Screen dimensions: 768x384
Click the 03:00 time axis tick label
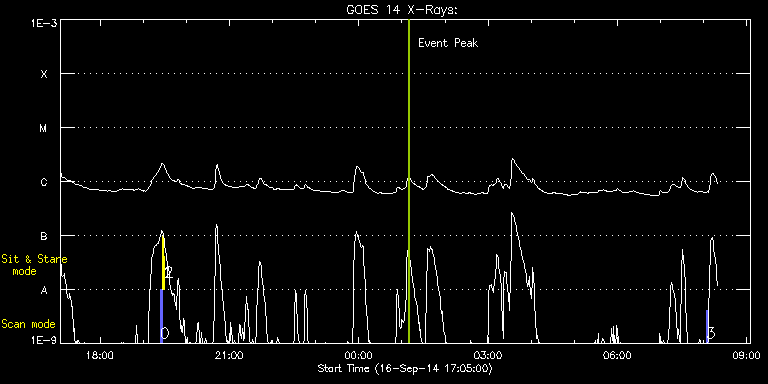pyautogui.click(x=487, y=355)
